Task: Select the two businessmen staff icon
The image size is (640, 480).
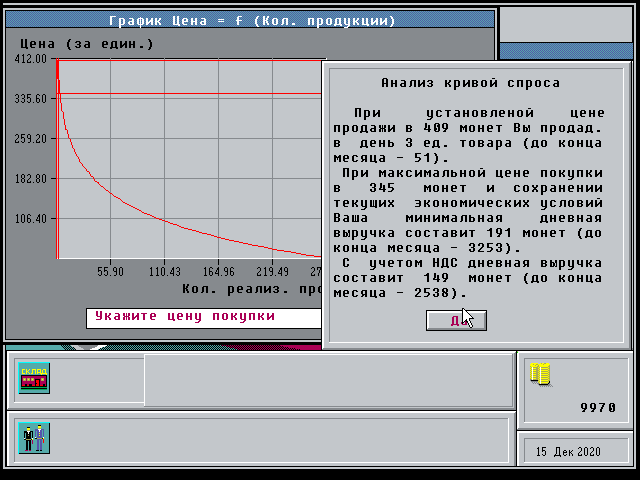Action: (34, 438)
